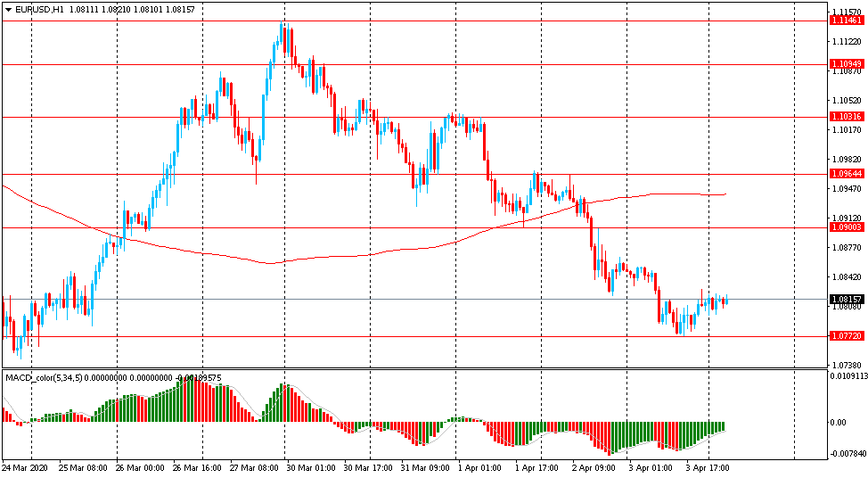Screen dimensions: 868x478
Task: Select the 1.11461 red price level label
Action: click(x=847, y=21)
